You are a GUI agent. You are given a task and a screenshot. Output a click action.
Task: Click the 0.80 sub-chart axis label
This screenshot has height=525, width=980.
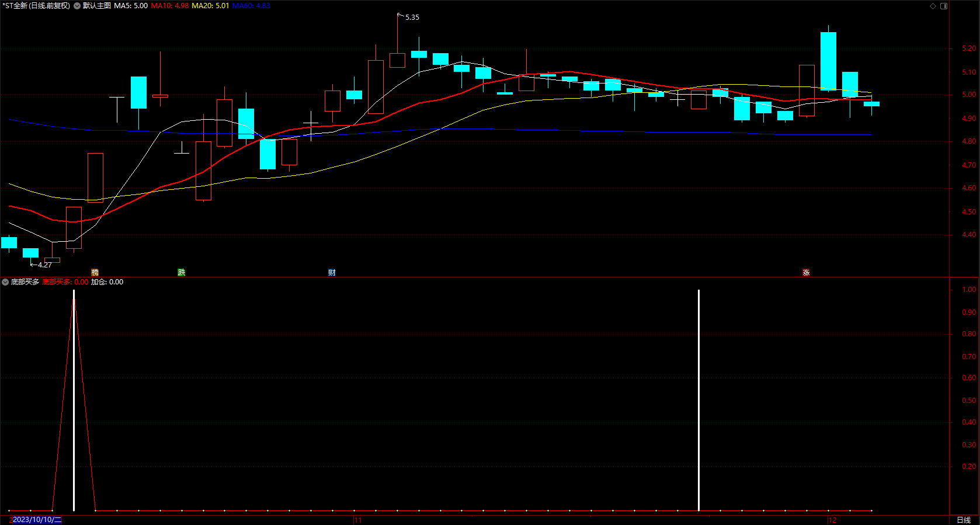click(969, 334)
